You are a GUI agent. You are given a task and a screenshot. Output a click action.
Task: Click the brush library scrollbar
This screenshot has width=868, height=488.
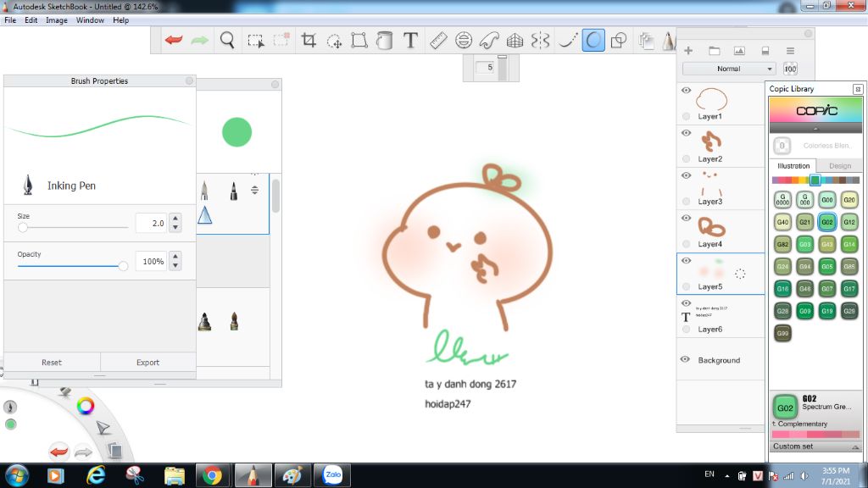coord(275,196)
